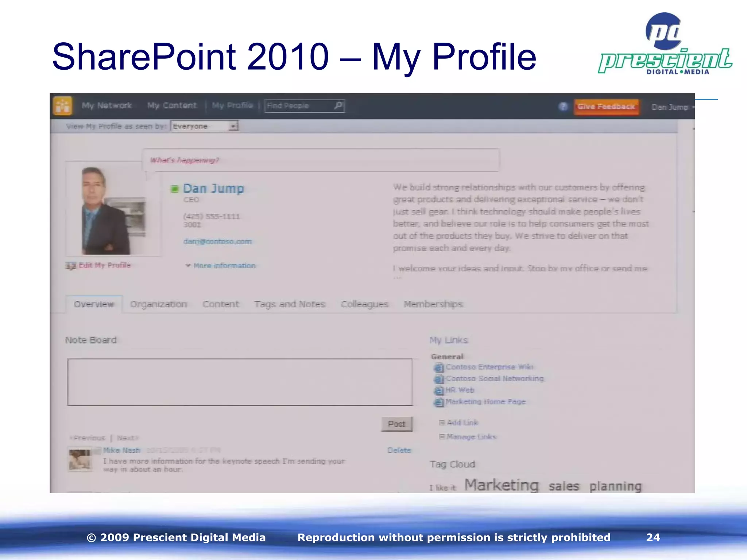Viewport: 747px width, 560px height.
Task: Click the Contoso Enterprise Wiki link icon
Action: (439, 367)
